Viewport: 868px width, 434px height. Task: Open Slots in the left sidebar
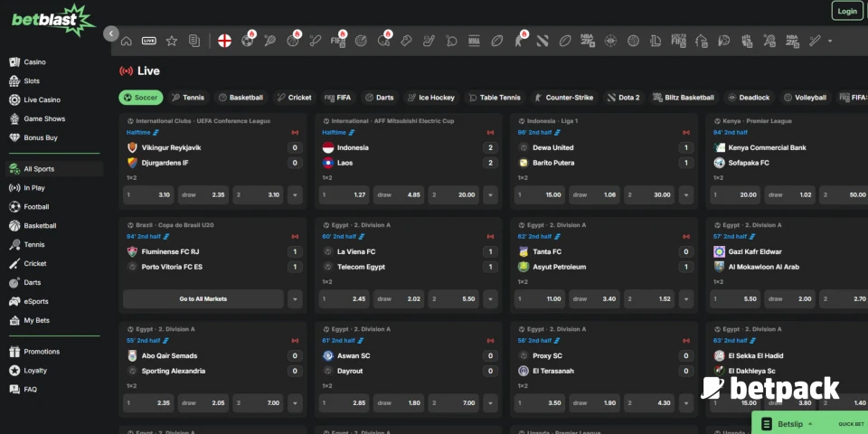pyautogui.click(x=32, y=80)
